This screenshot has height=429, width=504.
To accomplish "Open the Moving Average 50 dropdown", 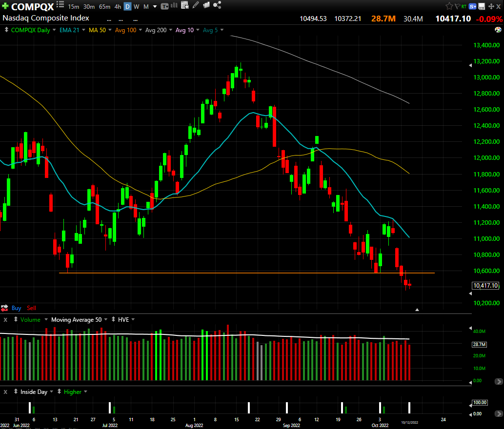I will point(106,319).
